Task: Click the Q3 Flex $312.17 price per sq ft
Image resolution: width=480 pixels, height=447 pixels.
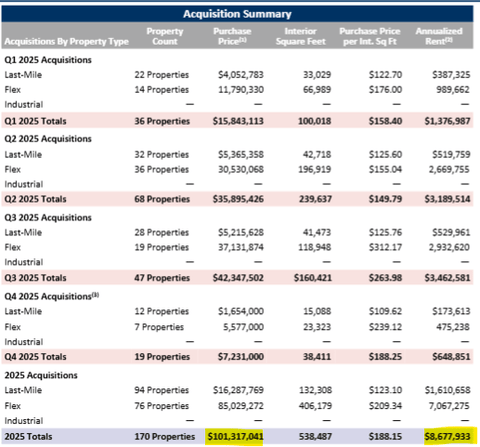Action: point(385,247)
